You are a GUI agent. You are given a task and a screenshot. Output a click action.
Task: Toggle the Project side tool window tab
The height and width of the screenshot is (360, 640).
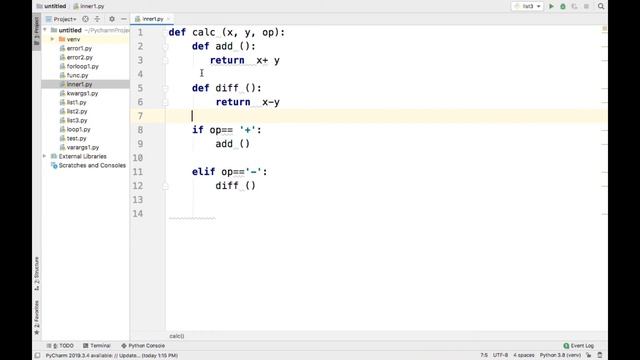click(37, 31)
